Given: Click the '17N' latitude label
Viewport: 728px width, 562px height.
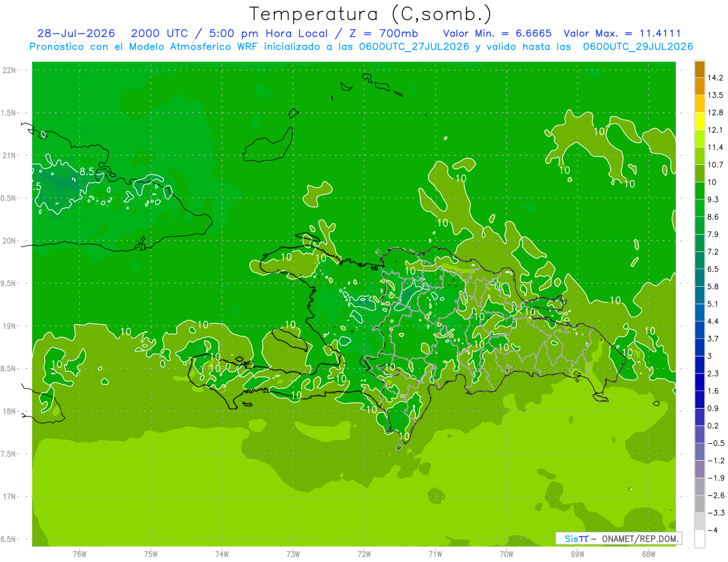Looking at the screenshot, I should pyautogui.click(x=10, y=497).
